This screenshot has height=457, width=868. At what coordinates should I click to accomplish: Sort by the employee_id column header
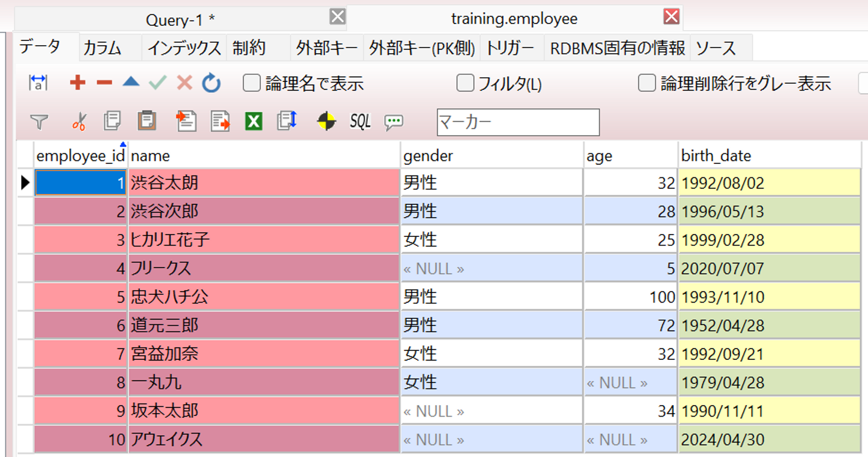click(80, 156)
